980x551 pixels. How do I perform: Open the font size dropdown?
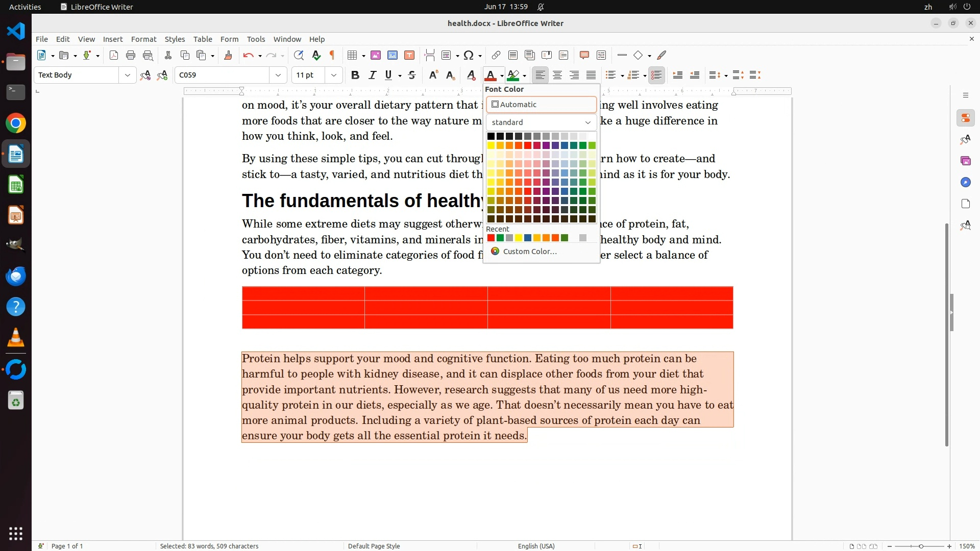[x=334, y=76]
